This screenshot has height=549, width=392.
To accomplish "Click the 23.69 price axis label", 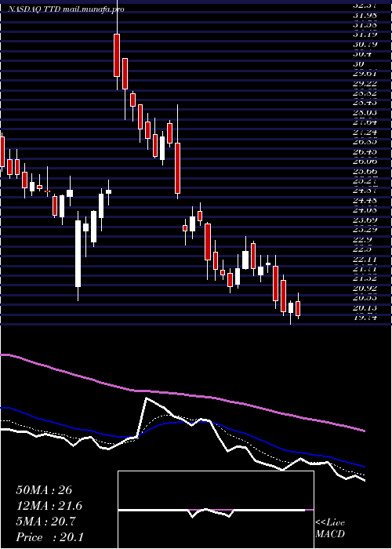I will [x=365, y=220].
